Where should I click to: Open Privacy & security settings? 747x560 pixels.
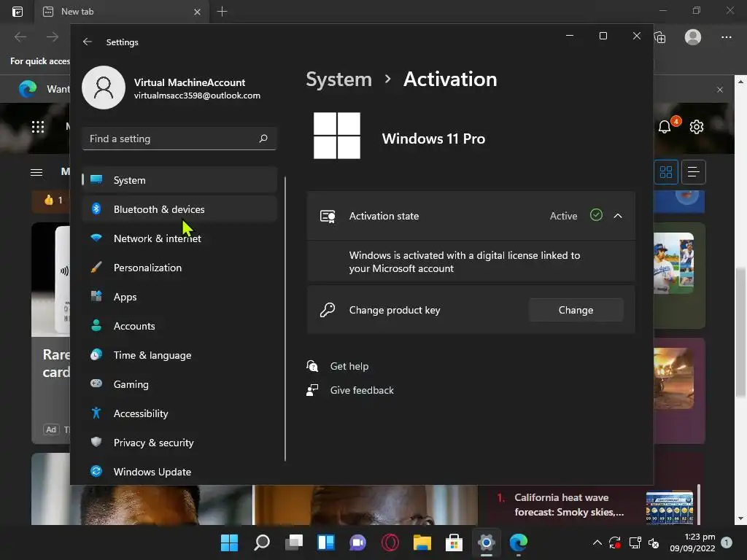[x=179, y=443]
